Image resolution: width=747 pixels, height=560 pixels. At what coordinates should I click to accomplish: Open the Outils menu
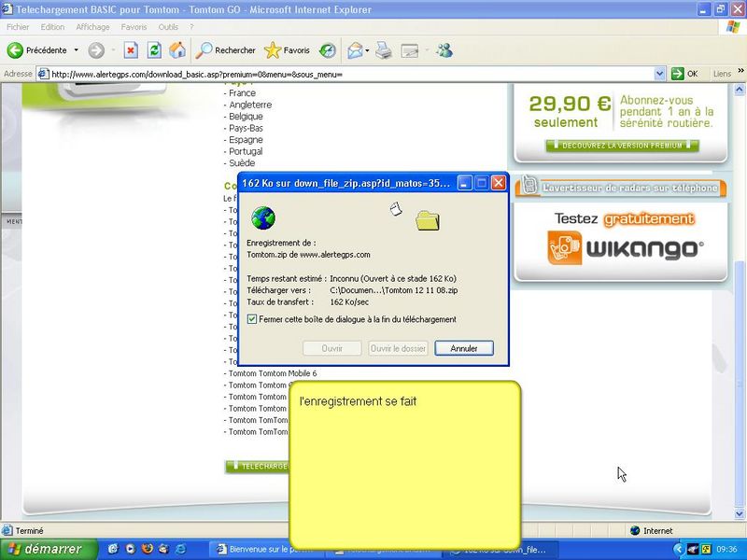(168, 27)
